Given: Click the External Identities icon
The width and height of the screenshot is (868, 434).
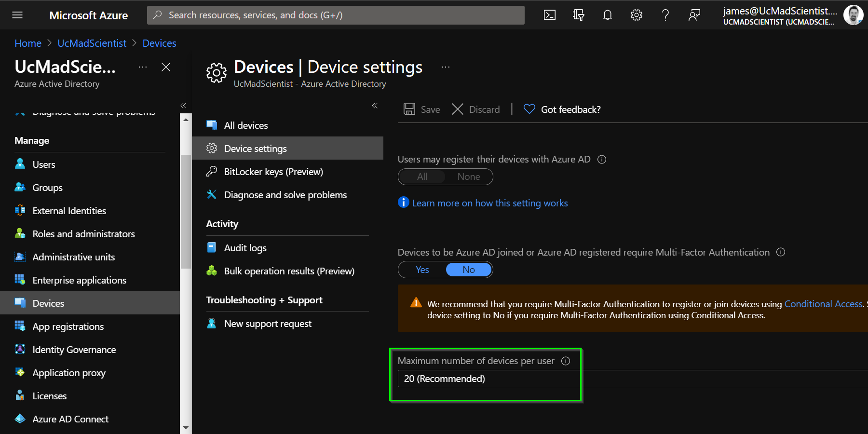Looking at the screenshot, I should tap(20, 210).
